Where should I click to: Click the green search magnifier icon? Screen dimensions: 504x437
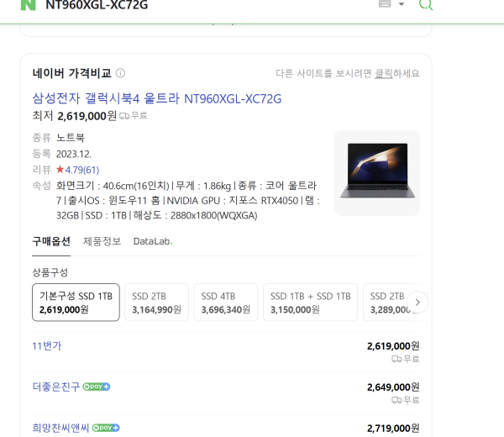pyautogui.click(x=426, y=4)
